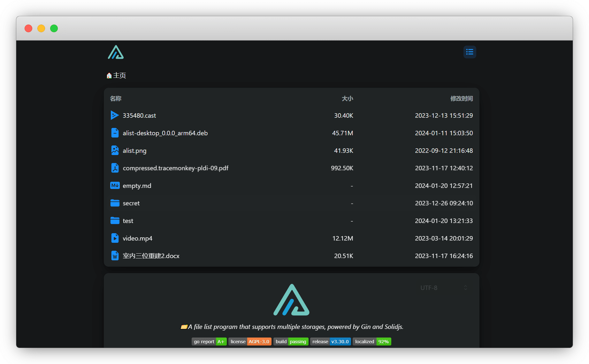Viewport: 589px width, 364px height.
Task: Click the go report A+ badge
Action: click(209, 341)
